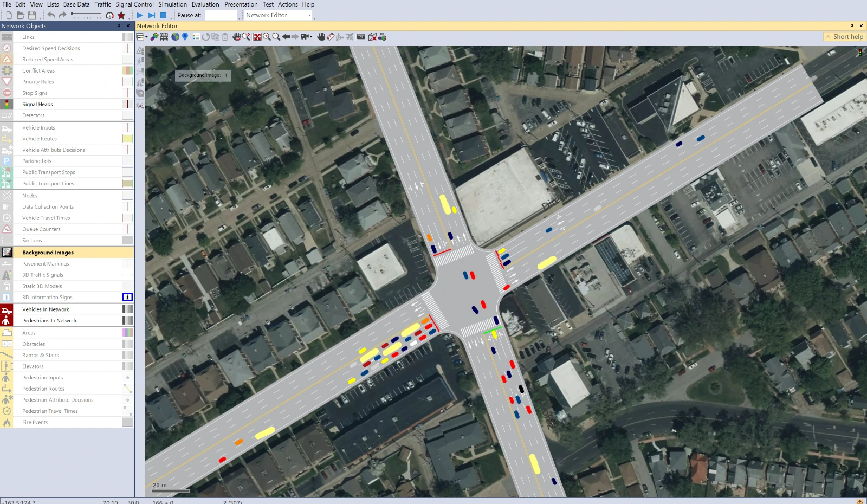Image resolution: width=867 pixels, height=504 pixels.
Task: Open the Conflict Areas color swatch
Action: (127, 70)
